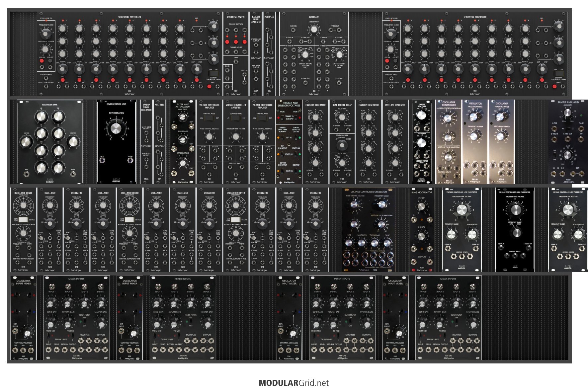
Task: Open the ModularGrid.net logo link
Action: 294,383
